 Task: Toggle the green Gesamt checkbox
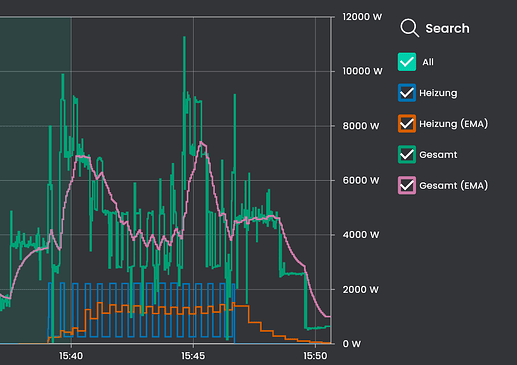click(407, 154)
